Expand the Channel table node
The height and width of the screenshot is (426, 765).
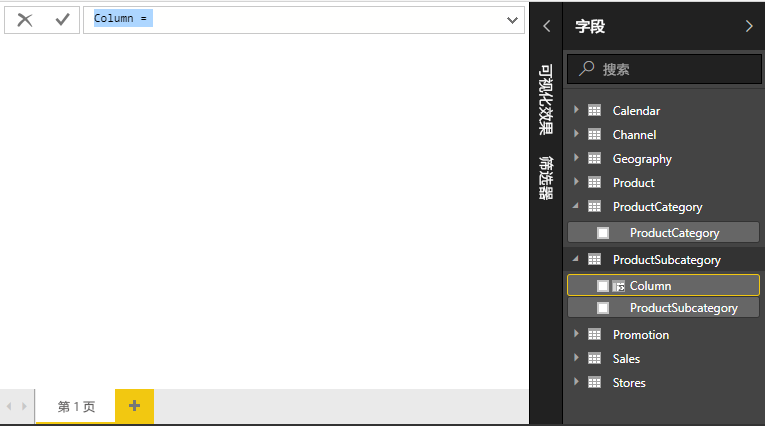(576, 135)
